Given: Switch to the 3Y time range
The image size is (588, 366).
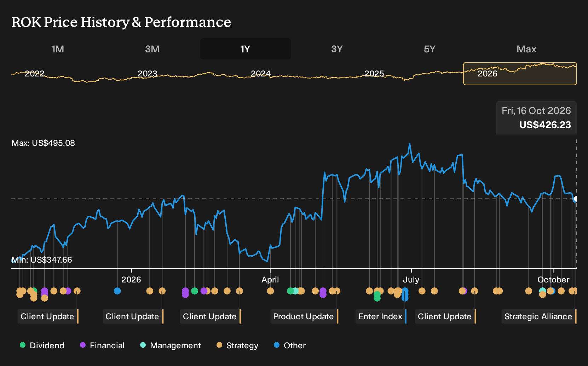Looking at the screenshot, I should pos(337,49).
